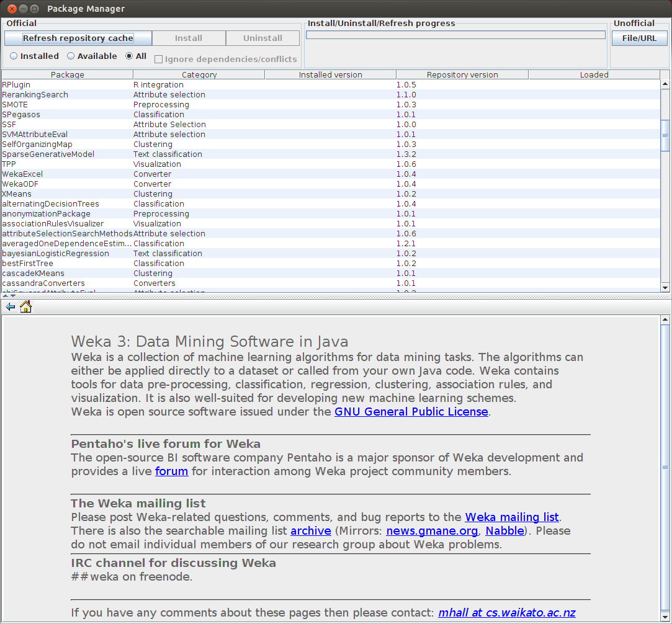Select the RPlugin package row
This screenshot has width=672, height=624.
(331, 85)
